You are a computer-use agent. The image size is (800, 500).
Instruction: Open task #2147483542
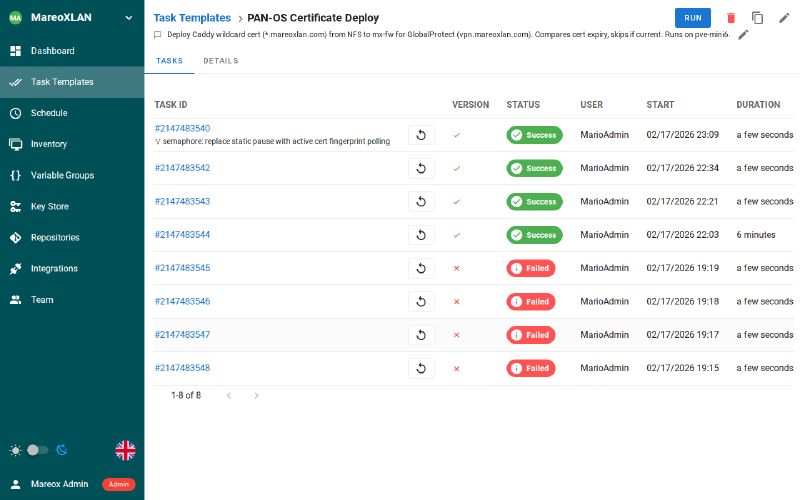pos(182,168)
